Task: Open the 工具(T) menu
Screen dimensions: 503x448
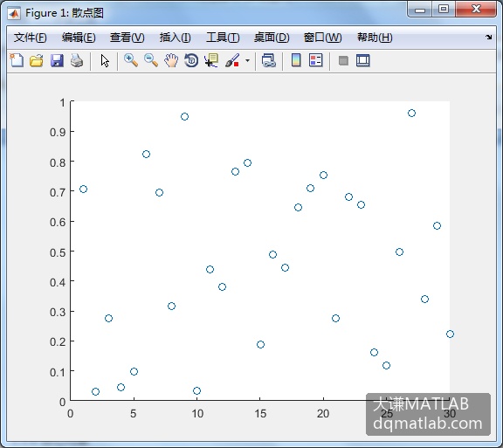Action: pos(223,38)
